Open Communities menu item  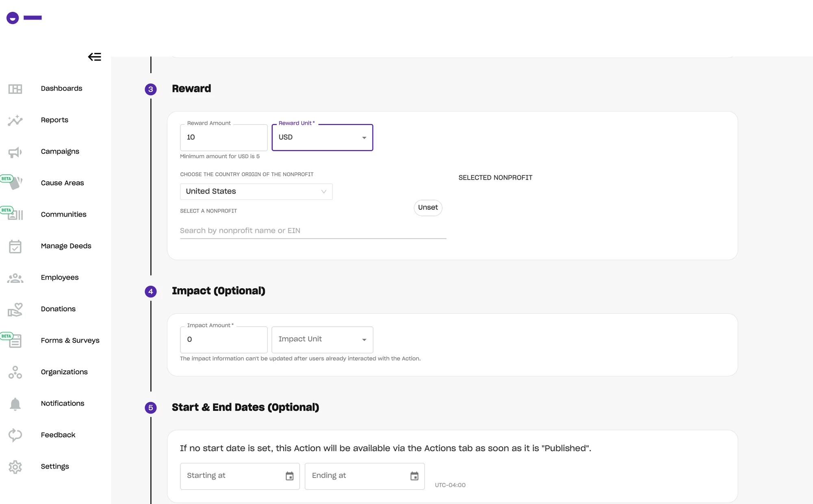tap(63, 215)
